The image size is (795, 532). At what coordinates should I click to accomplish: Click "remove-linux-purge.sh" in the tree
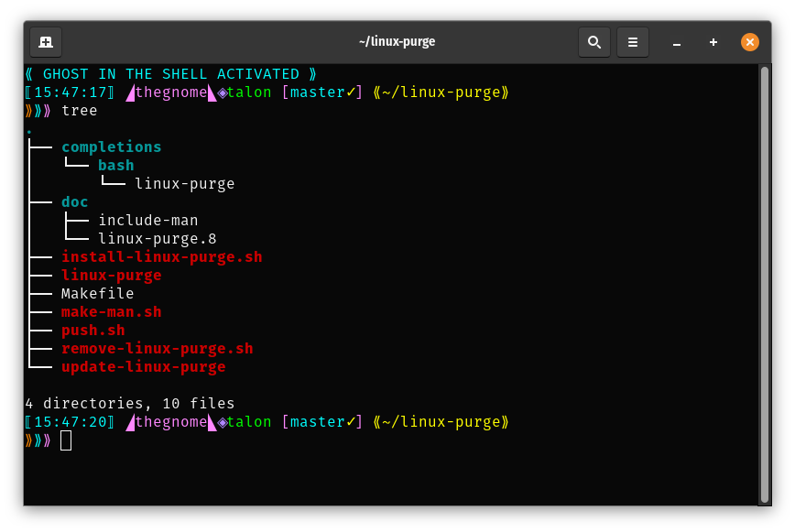click(x=158, y=349)
